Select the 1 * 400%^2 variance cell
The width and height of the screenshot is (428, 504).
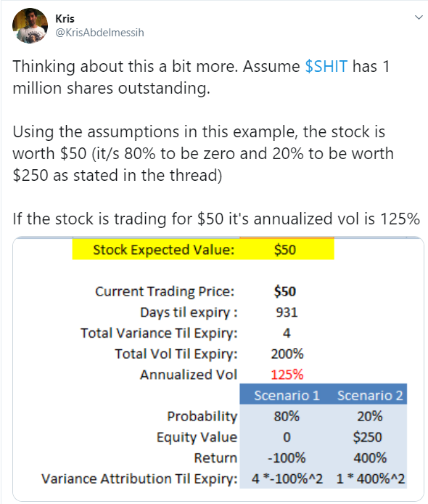click(370, 479)
